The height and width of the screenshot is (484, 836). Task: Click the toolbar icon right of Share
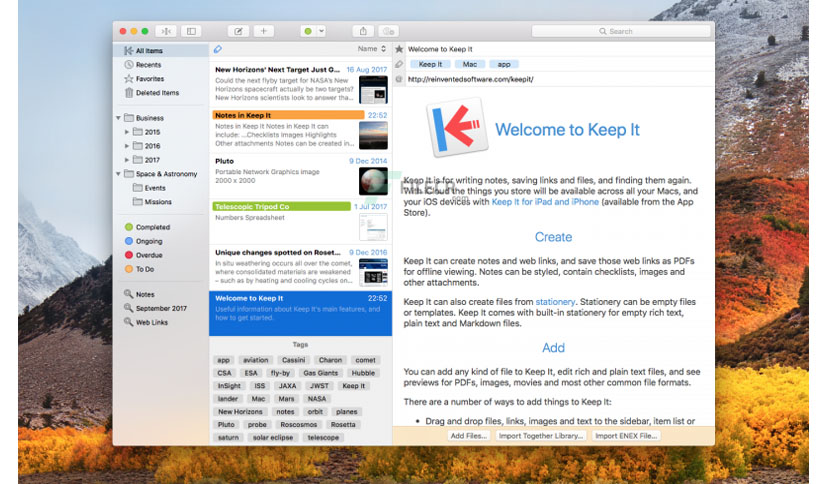pos(389,31)
